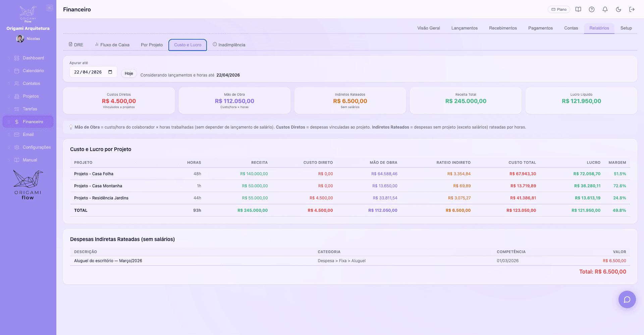644x335 pixels.
Task: Open notifications bell icon
Action: 605,9
